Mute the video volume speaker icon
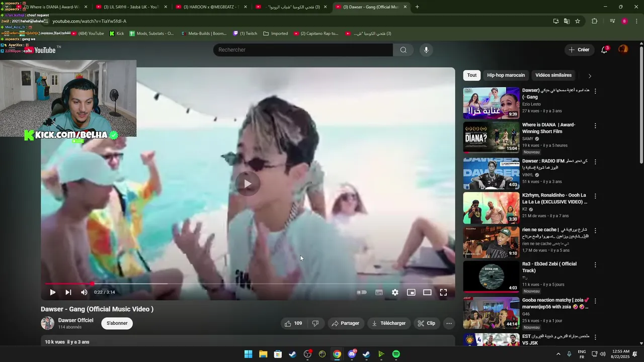Screen dimensions: 644x362 coord(84,292)
